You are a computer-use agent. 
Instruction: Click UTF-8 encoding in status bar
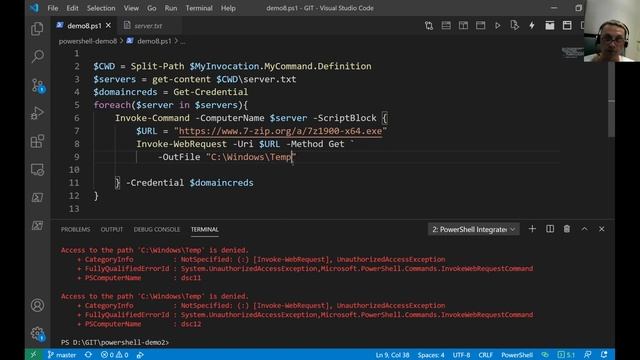pyautogui.click(x=461, y=355)
